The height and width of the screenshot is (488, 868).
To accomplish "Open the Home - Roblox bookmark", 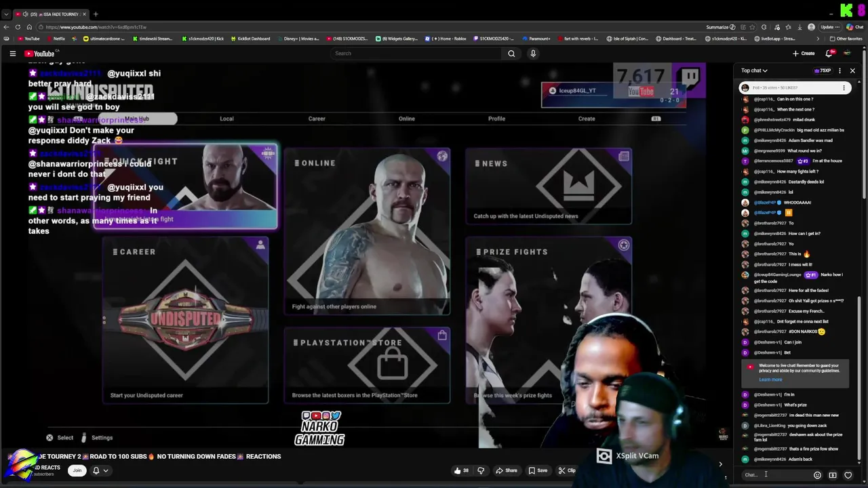I will [446, 39].
